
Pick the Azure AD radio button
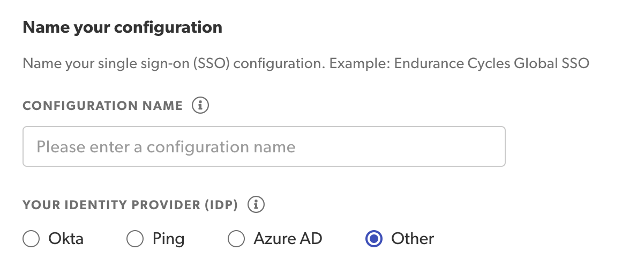tap(236, 239)
